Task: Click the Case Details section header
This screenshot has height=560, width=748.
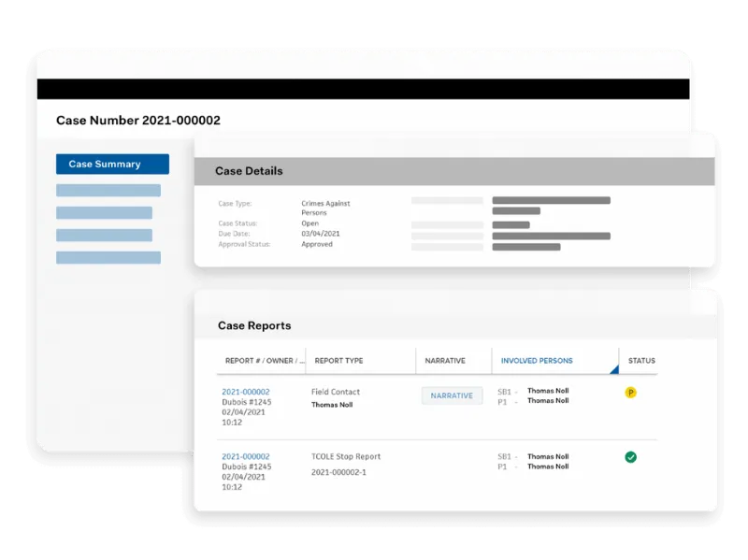Action: pyautogui.click(x=454, y=171)
